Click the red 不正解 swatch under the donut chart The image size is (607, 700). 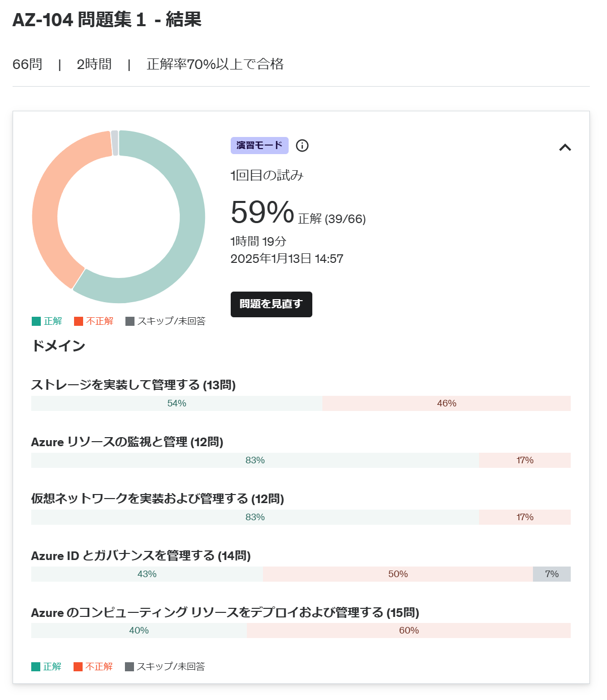[79, 321]
